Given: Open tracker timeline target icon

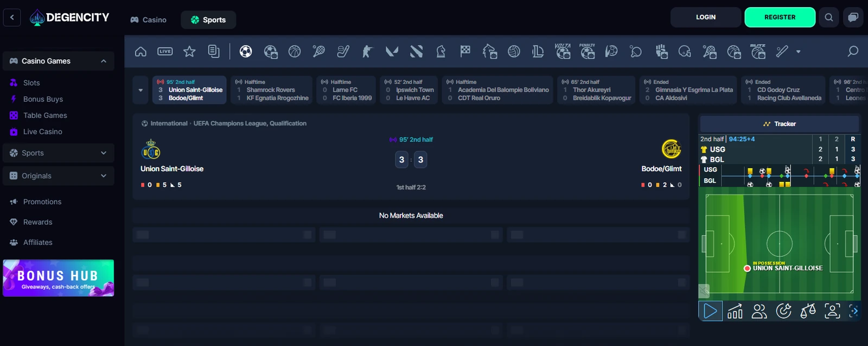Looking at the screenshot, I should pyautogui.click(x=784, y=311).
